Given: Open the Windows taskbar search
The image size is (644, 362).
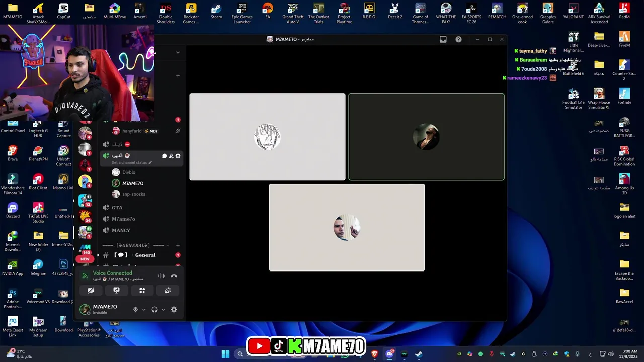Looking at the screenshot, I should click(x=240, y=354).
